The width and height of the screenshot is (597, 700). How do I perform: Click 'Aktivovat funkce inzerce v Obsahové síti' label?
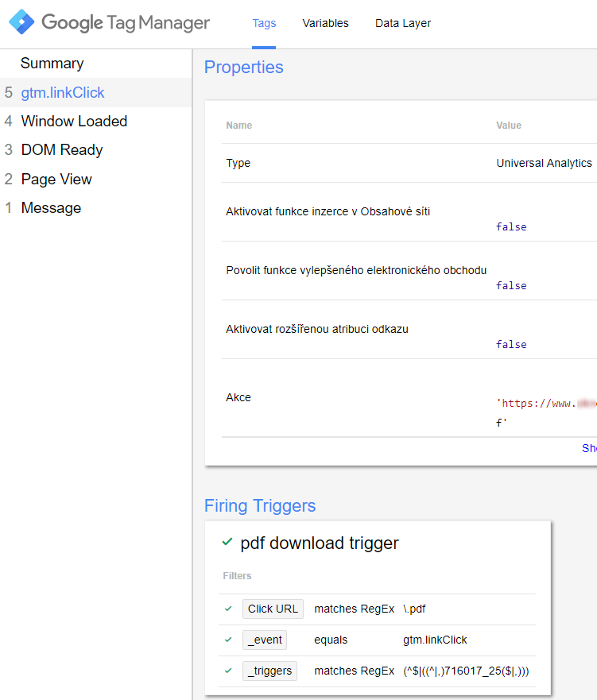328,211
